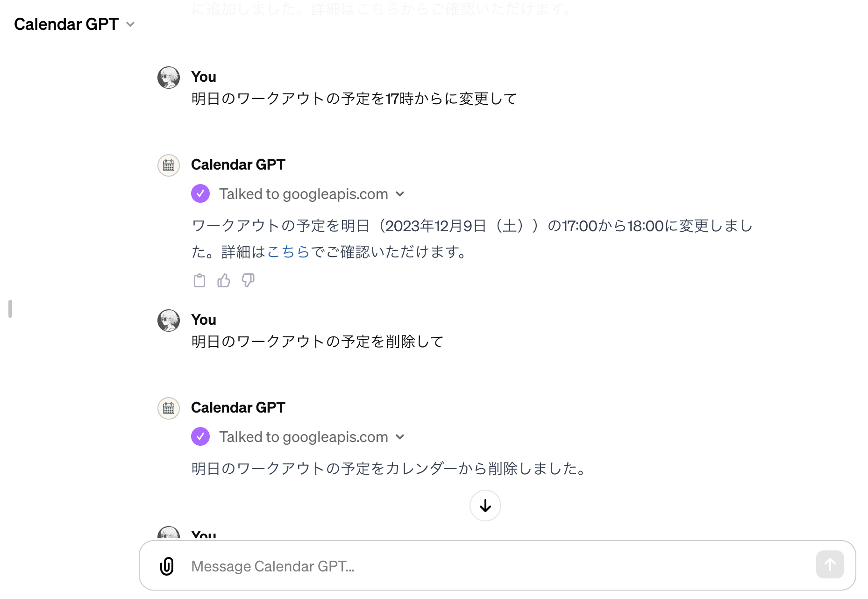Click your user avatar beside the 削除 request
This screenshot has width=868, height=599.
pos(169,321)
